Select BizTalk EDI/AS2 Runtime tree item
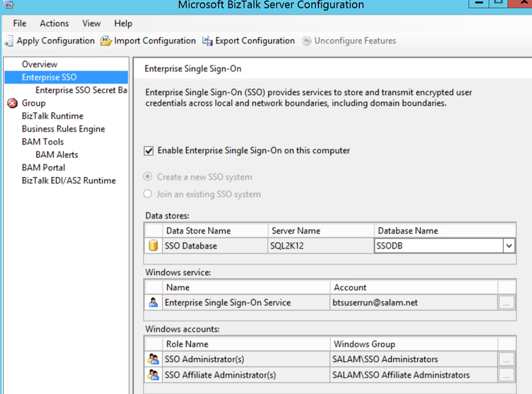The image size is (532, 394). [x=69, y=180]
